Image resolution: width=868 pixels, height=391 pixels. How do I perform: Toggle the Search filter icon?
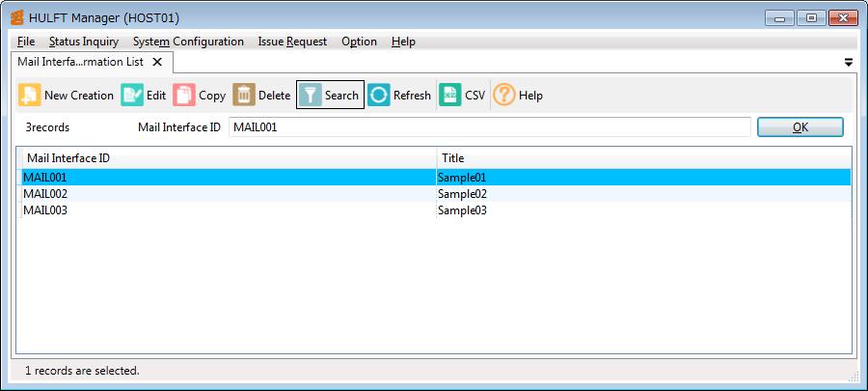point(310,95)
